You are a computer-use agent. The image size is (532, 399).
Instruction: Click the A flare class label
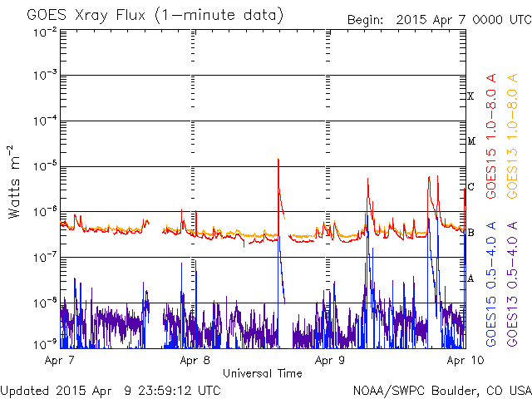click(x=470, y=278)
